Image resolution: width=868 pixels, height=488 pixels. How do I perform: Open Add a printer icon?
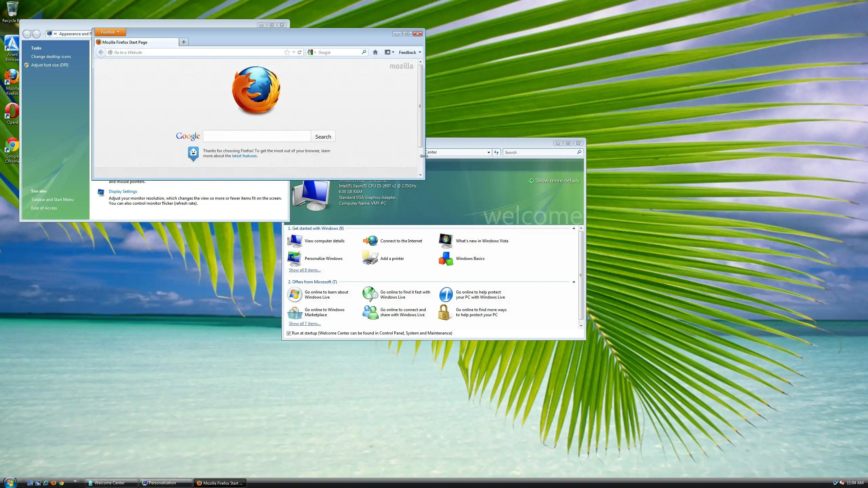pos(370,259)
